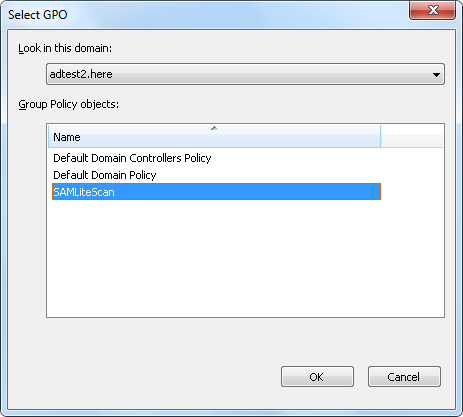463x417 pixels.
Task: Open the domain dropdown arrow
Action: coord(436,74)
